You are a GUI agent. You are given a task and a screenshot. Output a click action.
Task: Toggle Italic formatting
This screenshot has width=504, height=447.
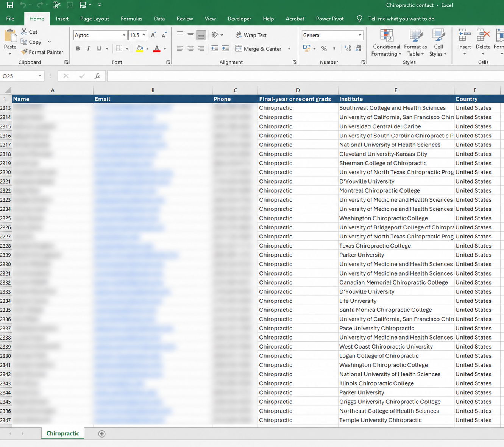coord(88,48)
